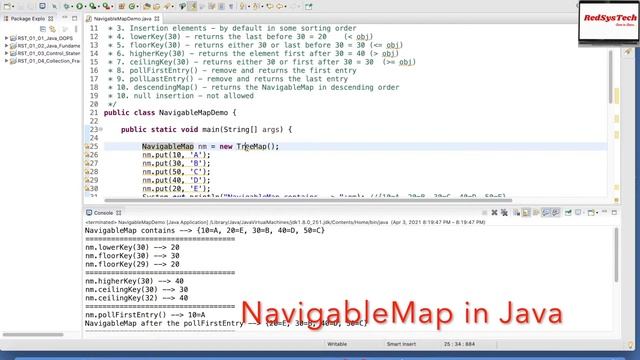
Task: Click the External Tools run icon
Action: click(x=106, y=6)
